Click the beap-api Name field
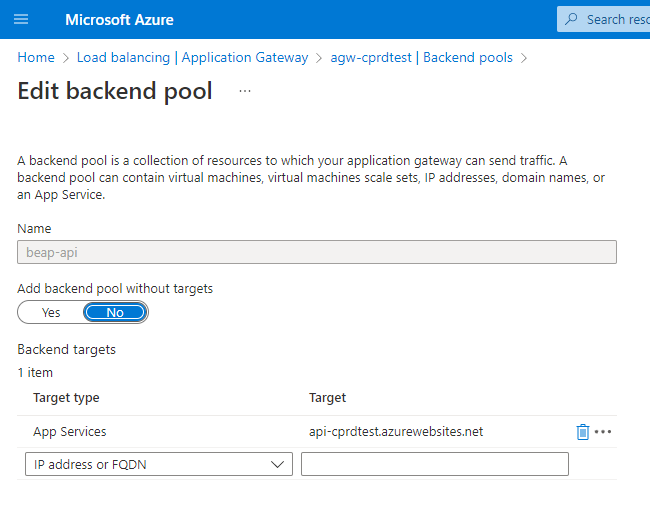The height and width of the screenshot is (517, 650). point(317,252)
